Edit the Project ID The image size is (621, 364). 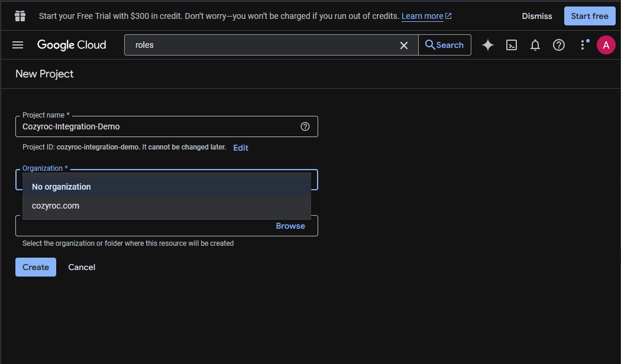click(241, 148)
